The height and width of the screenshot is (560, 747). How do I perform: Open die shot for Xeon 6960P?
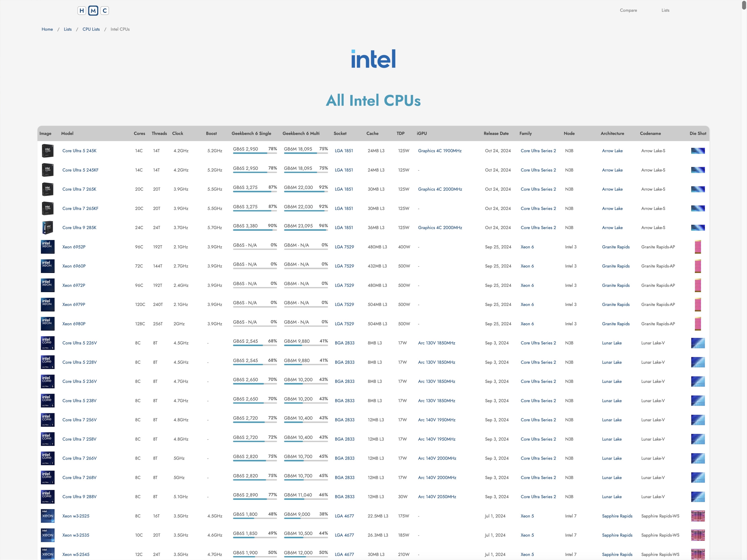click(x=698, y=266)
